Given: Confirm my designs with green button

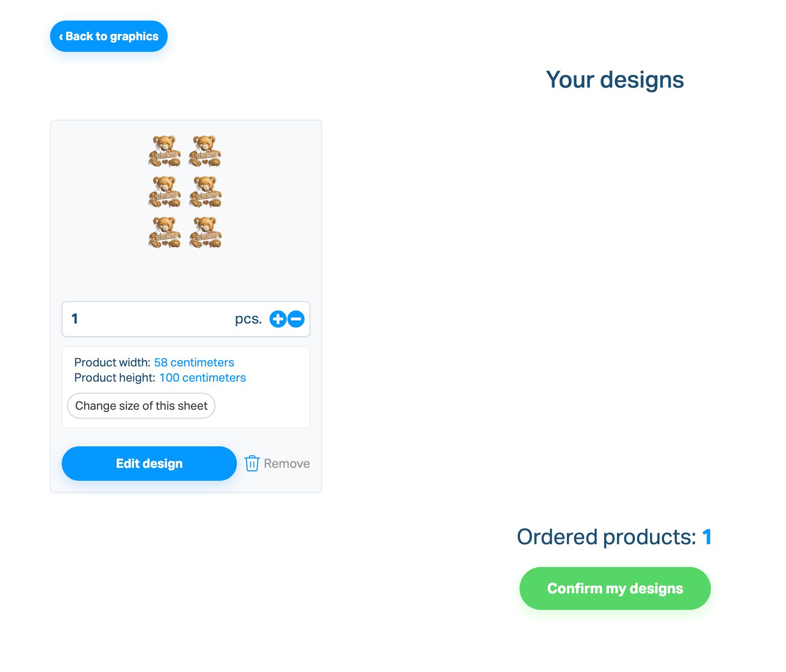Looking at the screenshot, I should point(615,588).
